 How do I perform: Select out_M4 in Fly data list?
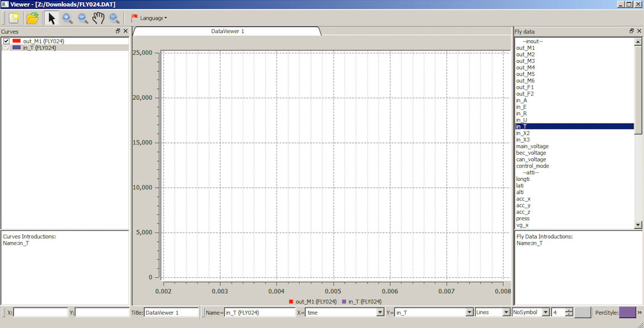[x=575, y=67]
